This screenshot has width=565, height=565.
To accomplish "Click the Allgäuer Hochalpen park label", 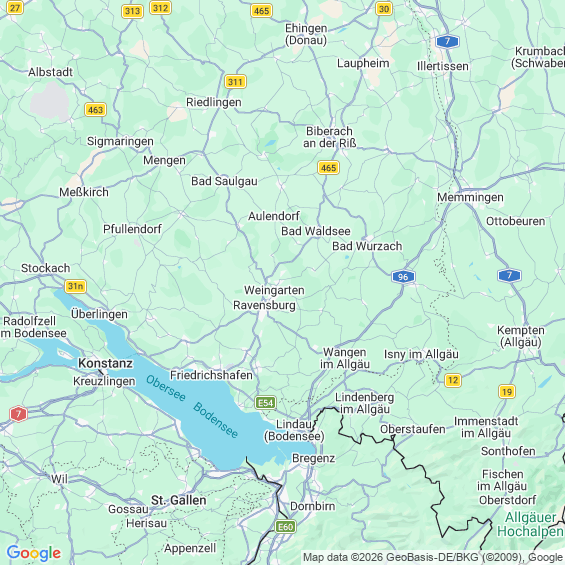I will coord(531,524).
